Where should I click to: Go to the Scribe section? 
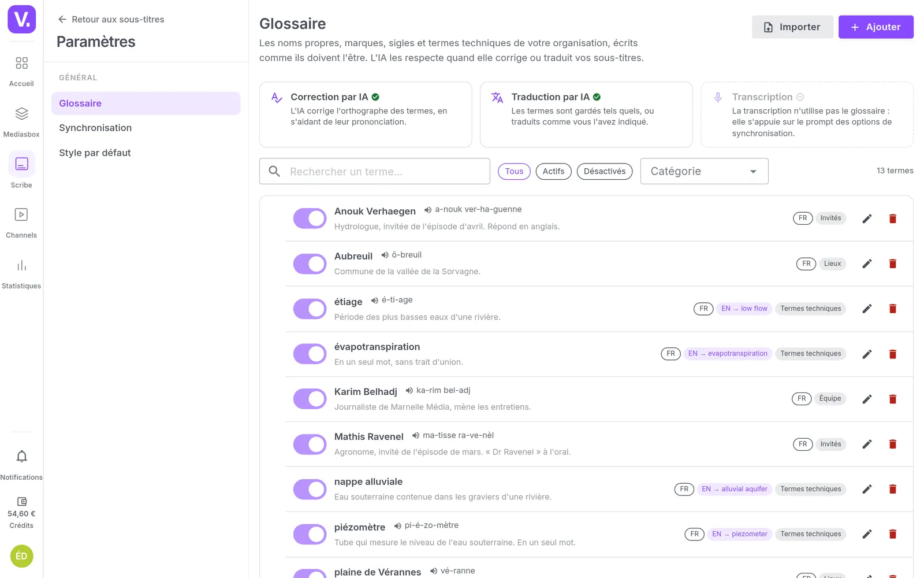pos(21,172)
